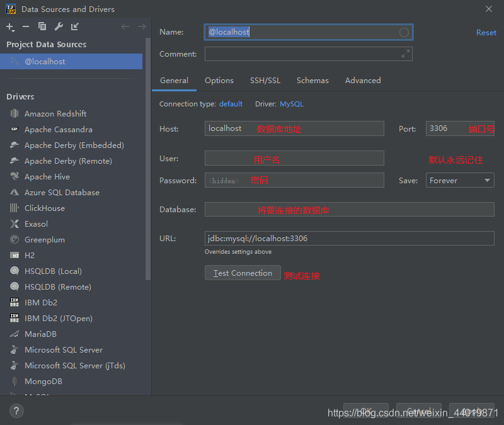504x425 pixels.
Task: Click the Azure SQL Database driver icon
Action: coord(14,192)
